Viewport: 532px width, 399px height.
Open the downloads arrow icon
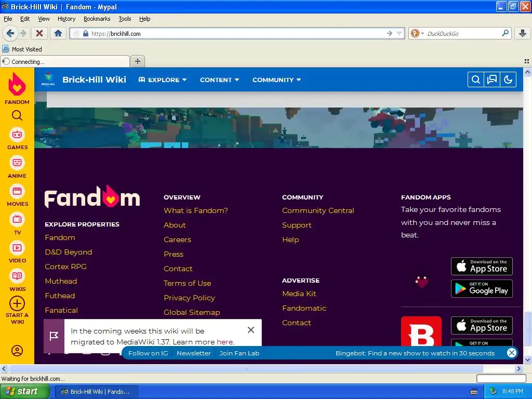[523, 33]
